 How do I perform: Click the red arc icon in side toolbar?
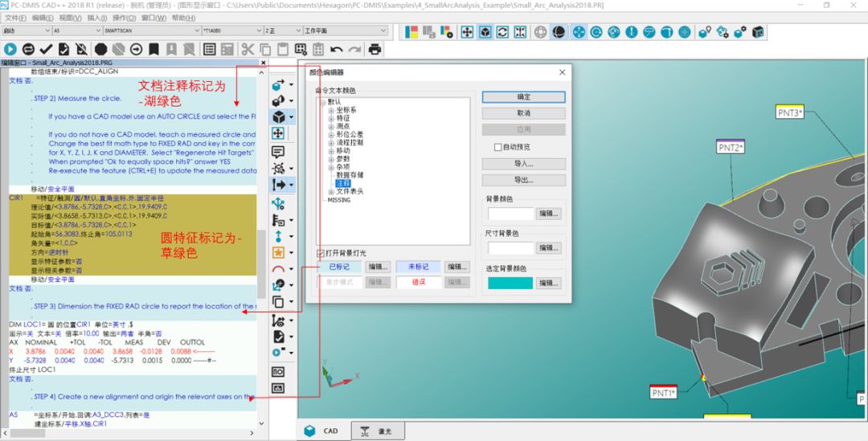coord(278,269)
